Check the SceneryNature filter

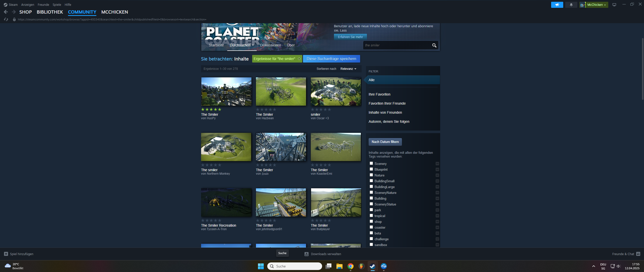[371, 192]
